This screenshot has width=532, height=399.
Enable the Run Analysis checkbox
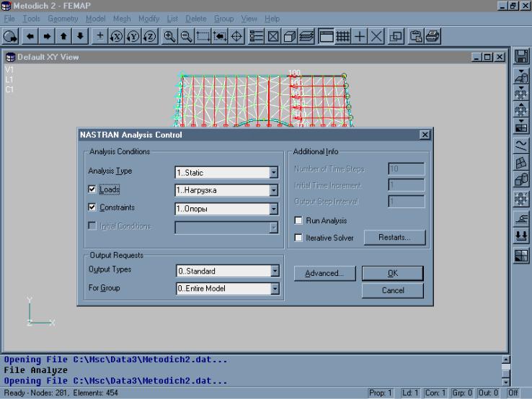tap(298, 220)
